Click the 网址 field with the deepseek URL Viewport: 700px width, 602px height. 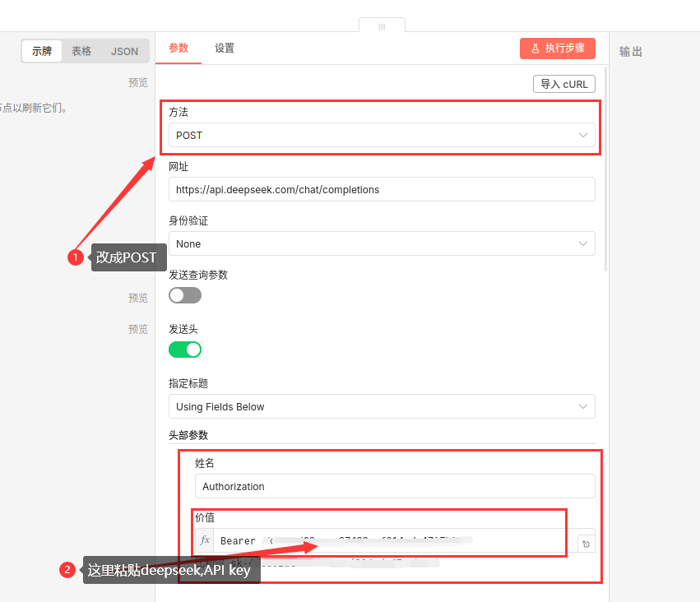382,189
